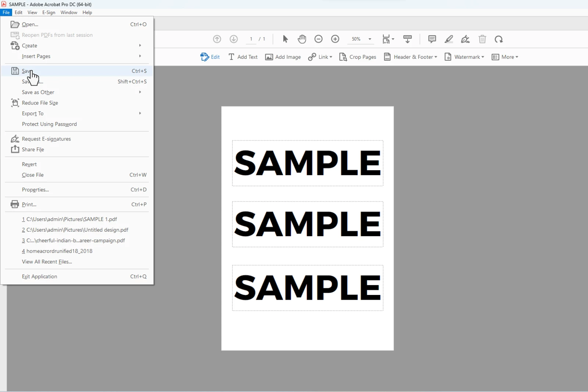Image resolution: width=588 pixels, height=392 pixels.
Task: Select the Hand tool for panning
Action: 302,39
